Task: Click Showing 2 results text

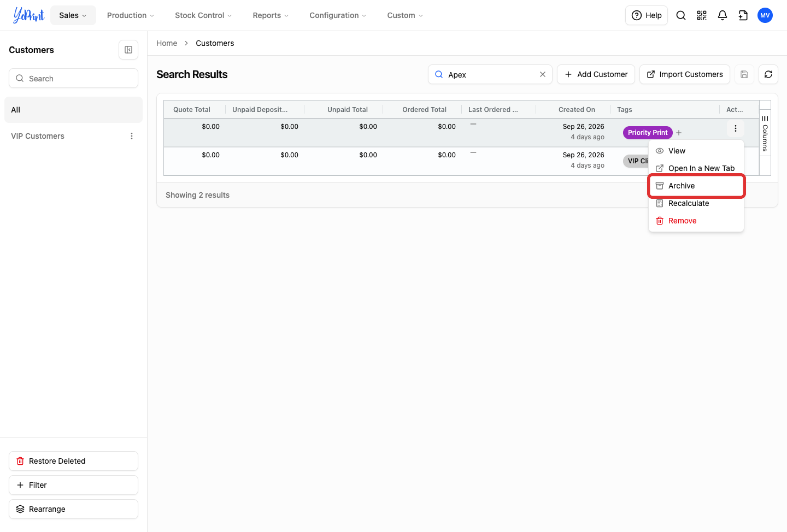Action: (197, 195)
